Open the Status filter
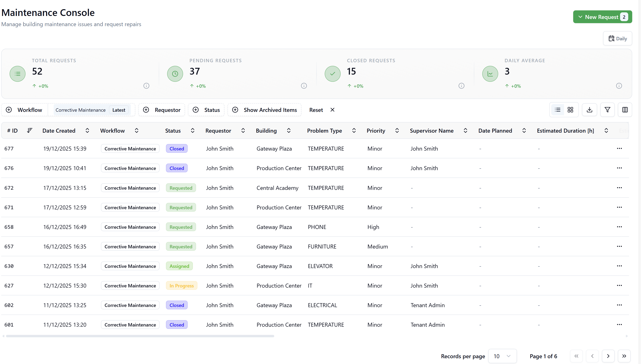The width and height of the screenshot is (641, 364). click(206, 110)
